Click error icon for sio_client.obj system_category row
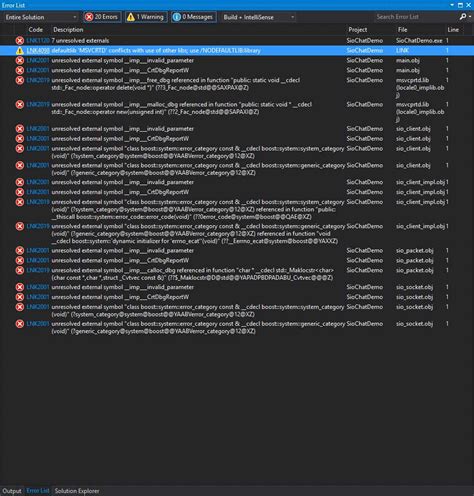This screenshot has height=496, width=474. coord(20,149)
